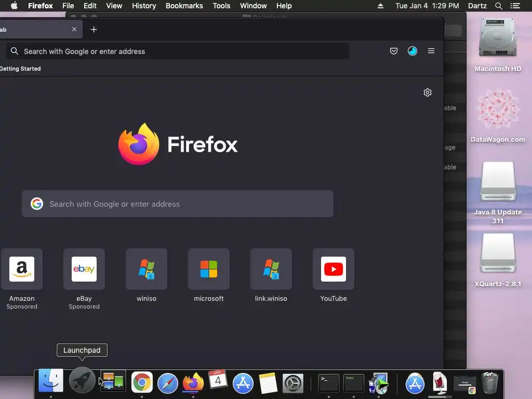The height and width of the screenshot is (399, 532).
Task: Open the Bookmarks menu
Action: click(x=184, y=6)
